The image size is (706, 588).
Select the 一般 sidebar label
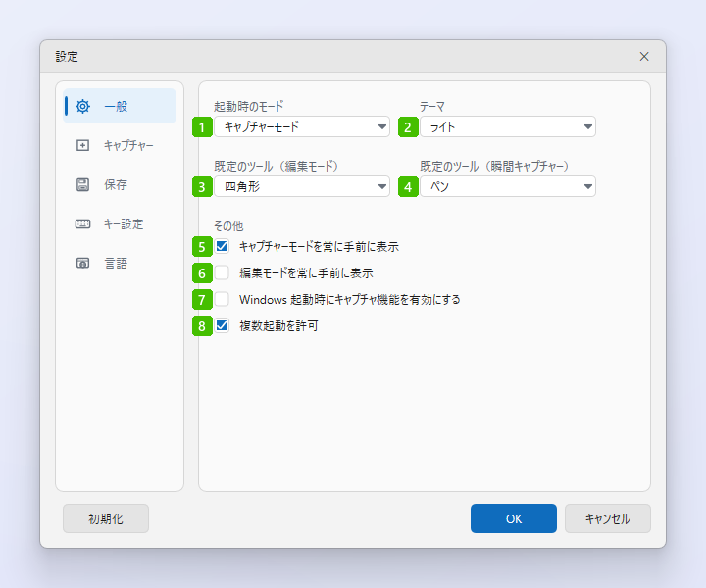coord(116,106)
